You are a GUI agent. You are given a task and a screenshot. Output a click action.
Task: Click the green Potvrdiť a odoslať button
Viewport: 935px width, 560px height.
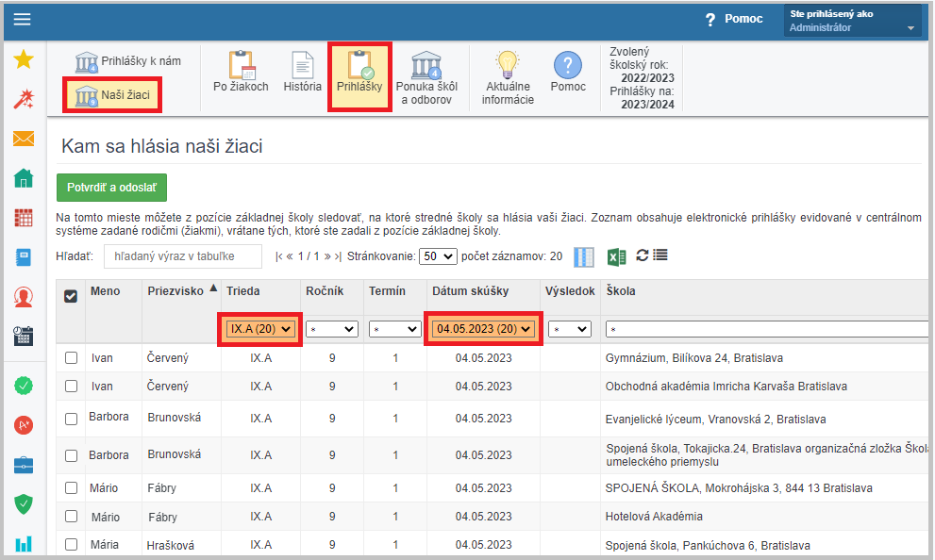111,188
